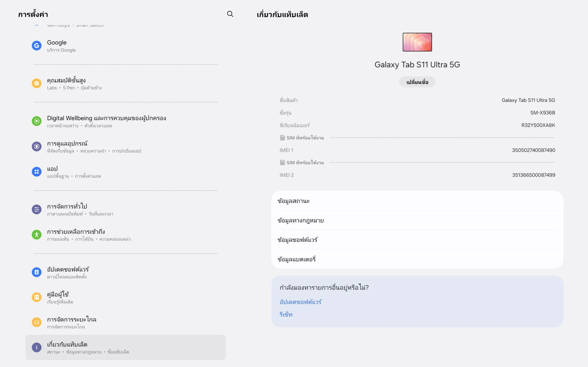Open แอป apps settings row
588x367 pixels.
125,172
